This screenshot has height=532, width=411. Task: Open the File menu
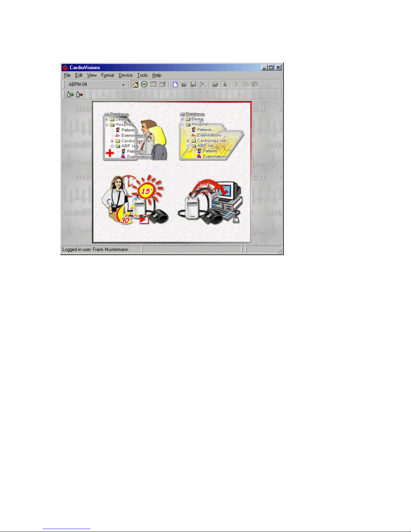(67, 75)
